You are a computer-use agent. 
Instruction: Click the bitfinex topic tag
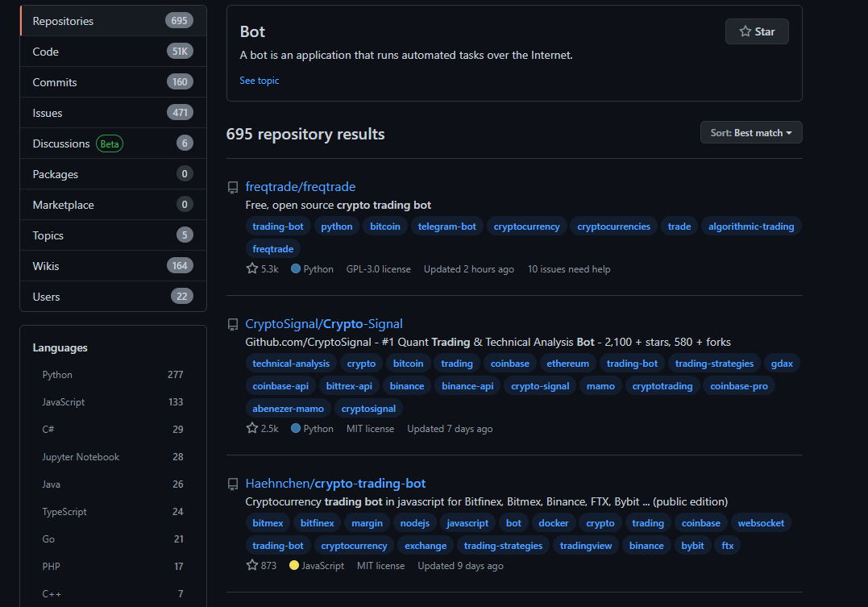(x=318, y=523)
